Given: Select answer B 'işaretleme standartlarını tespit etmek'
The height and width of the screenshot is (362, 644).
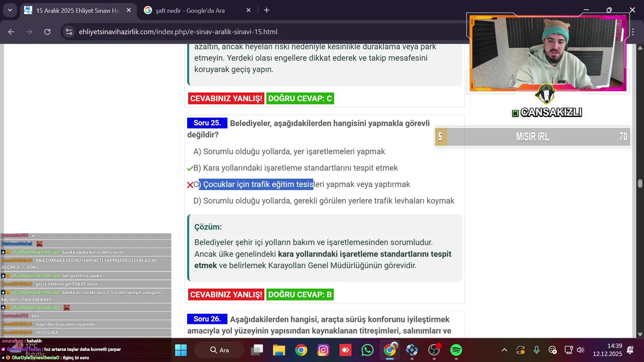Looking at the screenshot, I should (x=295, y=168).
